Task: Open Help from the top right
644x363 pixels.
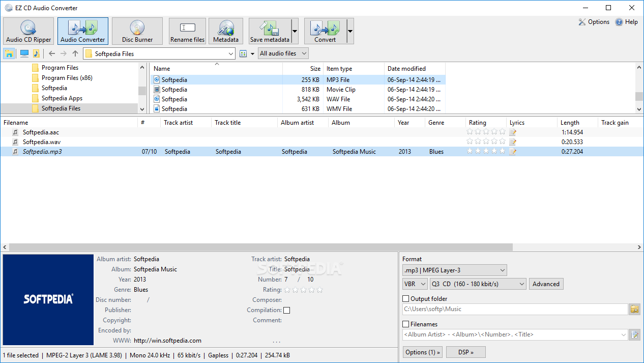Action: click(x=626, y=22)
